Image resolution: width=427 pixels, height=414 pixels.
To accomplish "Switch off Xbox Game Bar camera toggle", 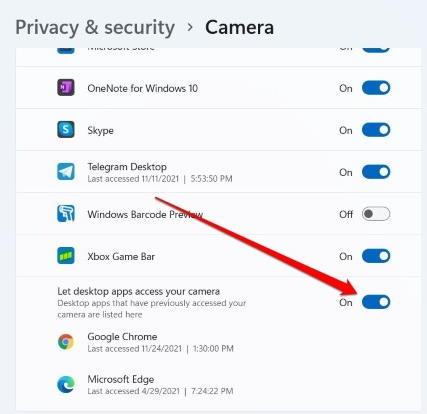I will (x=376, y=256).
